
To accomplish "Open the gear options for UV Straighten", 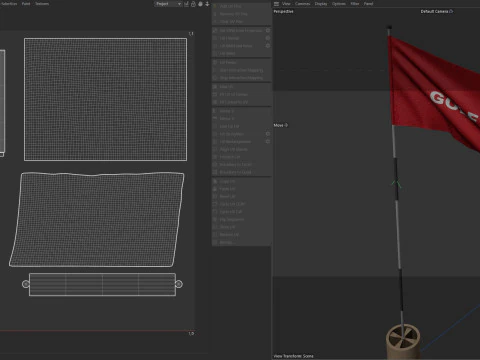I will (268, 134).
